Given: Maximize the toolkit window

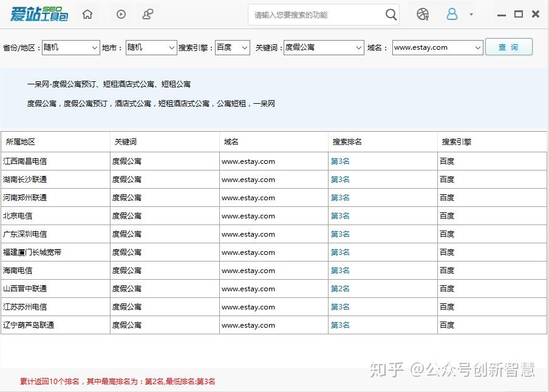Looking at the screenshot, I should pos(519,15).
